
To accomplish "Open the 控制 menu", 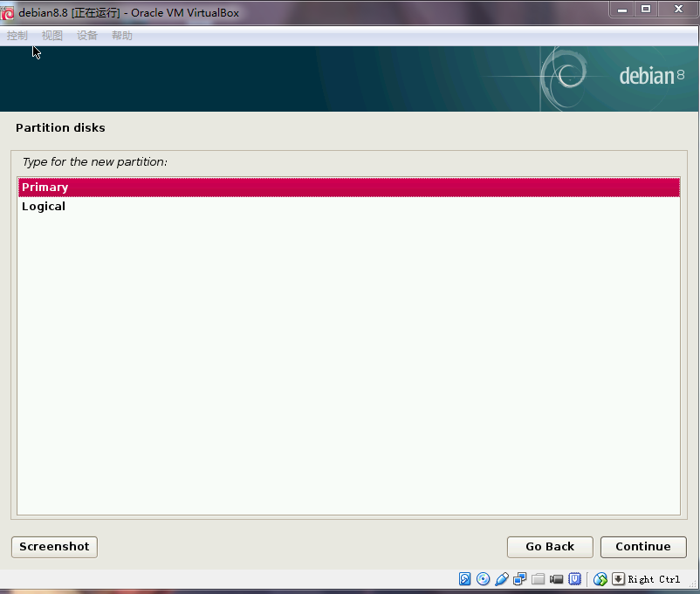I will [x=17, y=36].
